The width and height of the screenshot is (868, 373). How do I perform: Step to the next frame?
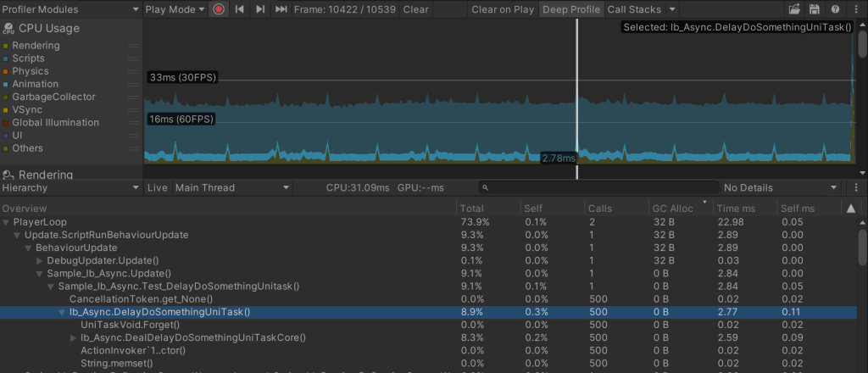pos(260,9)
